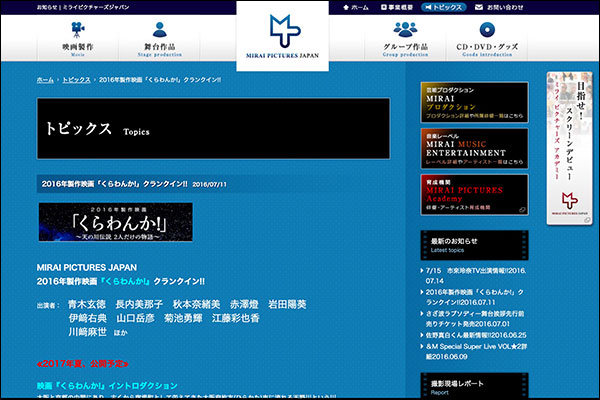
Task: Open the MIRAI MUSIC ENTERTAINMENT banner
Action: click(475, 146)
